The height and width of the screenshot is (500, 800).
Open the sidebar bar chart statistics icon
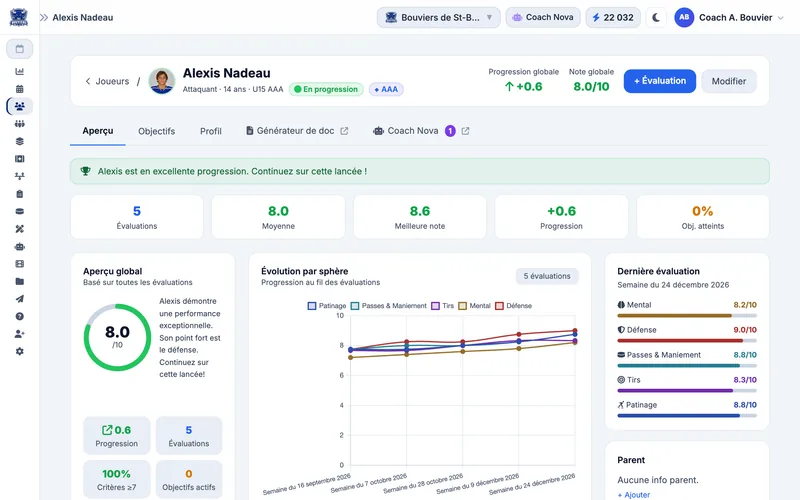click(x=19, y=71)
